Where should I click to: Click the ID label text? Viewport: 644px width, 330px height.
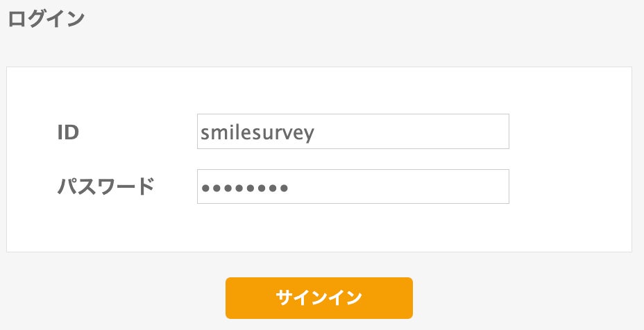pos(68,132)
